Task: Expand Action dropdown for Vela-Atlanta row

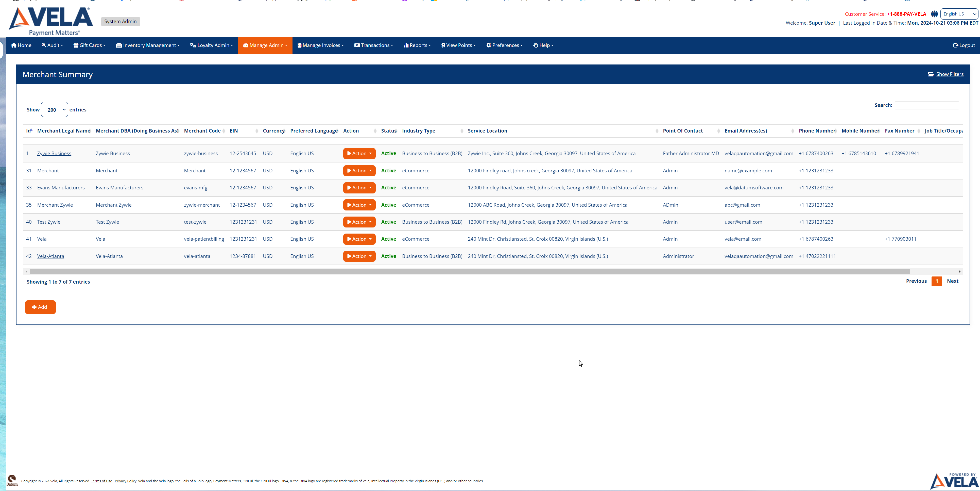Action: pyautogui.click(x=359, y=256)
